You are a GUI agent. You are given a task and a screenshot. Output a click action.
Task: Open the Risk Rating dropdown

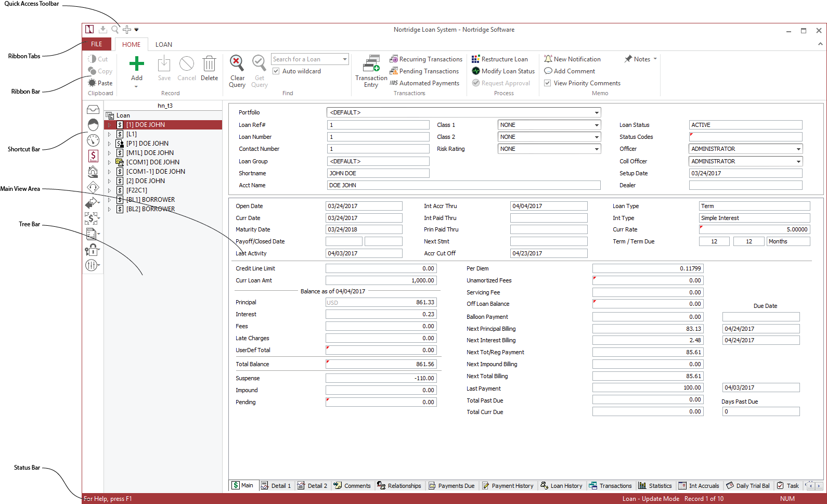click(x=597, y=149)
